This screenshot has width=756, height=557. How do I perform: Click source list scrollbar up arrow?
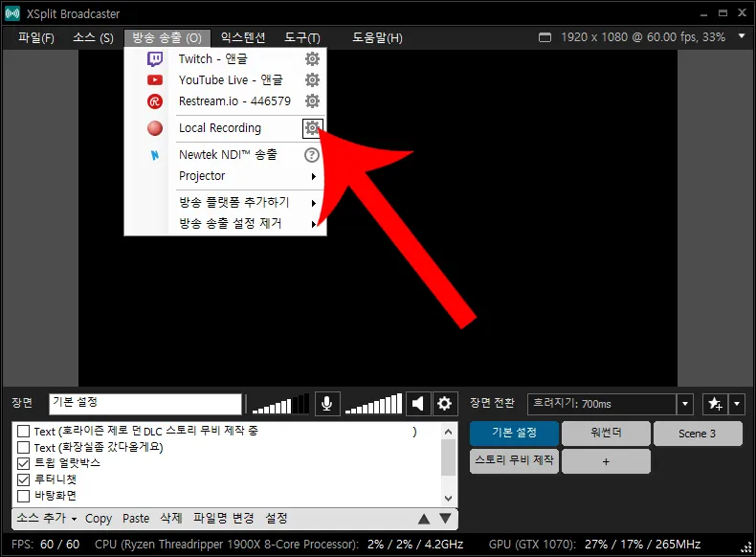pyautogui.click(x=449, y=432)
